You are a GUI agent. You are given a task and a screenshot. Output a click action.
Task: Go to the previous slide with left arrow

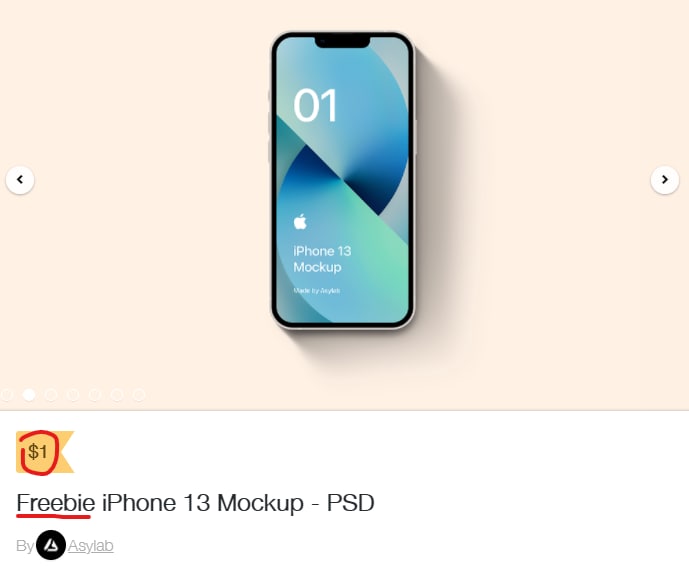click(20, 180)
